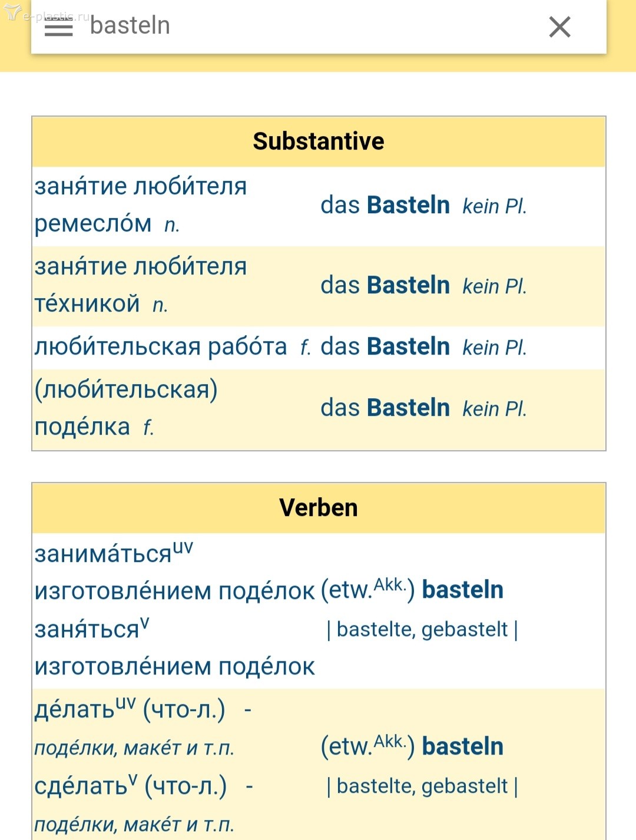Image resolution: width=636 pixels, height=840 pixels.
Task: Tap "das Basteln" beside "любительская работа"
Action: click(385, 347)
